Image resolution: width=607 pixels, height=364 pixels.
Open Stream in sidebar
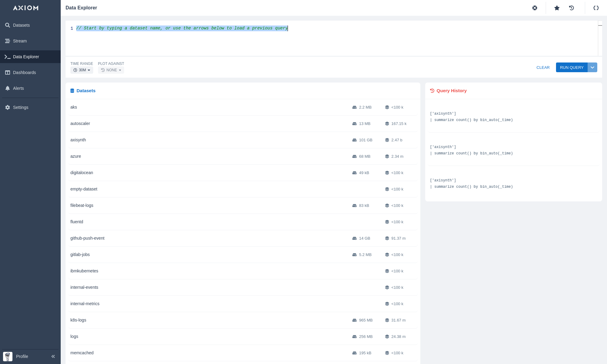tap(20, 41)
